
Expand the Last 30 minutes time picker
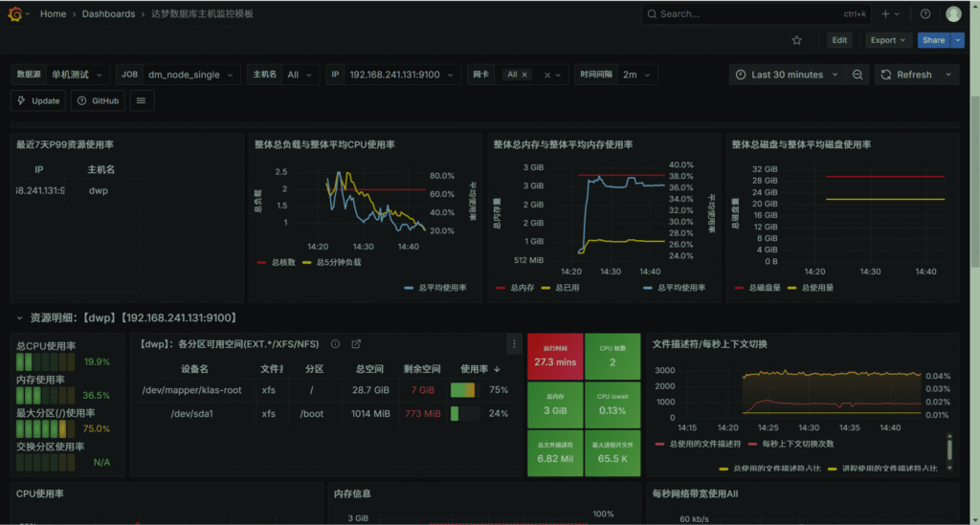tap(788, 75)
